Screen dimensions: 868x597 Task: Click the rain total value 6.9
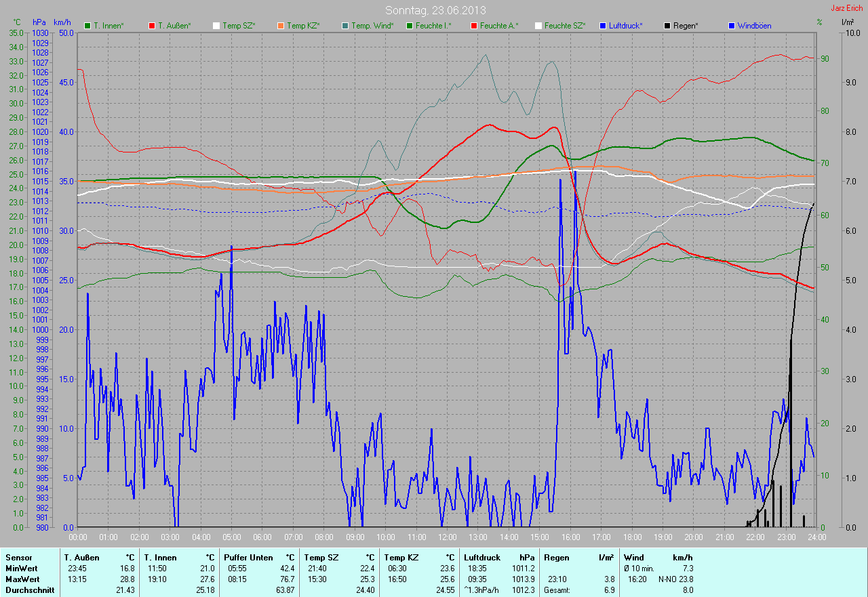pos(609,590)
